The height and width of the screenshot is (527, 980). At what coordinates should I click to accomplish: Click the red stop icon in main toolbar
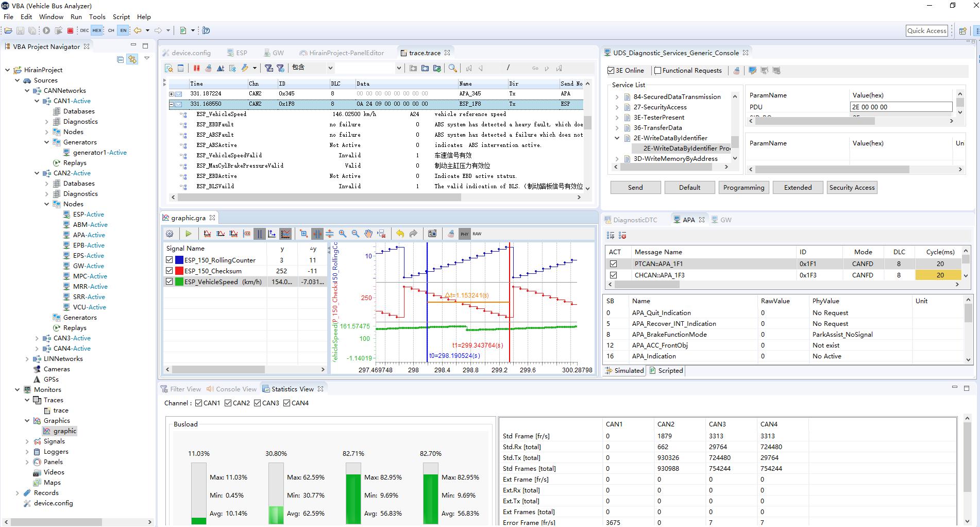tap(71, 30)
